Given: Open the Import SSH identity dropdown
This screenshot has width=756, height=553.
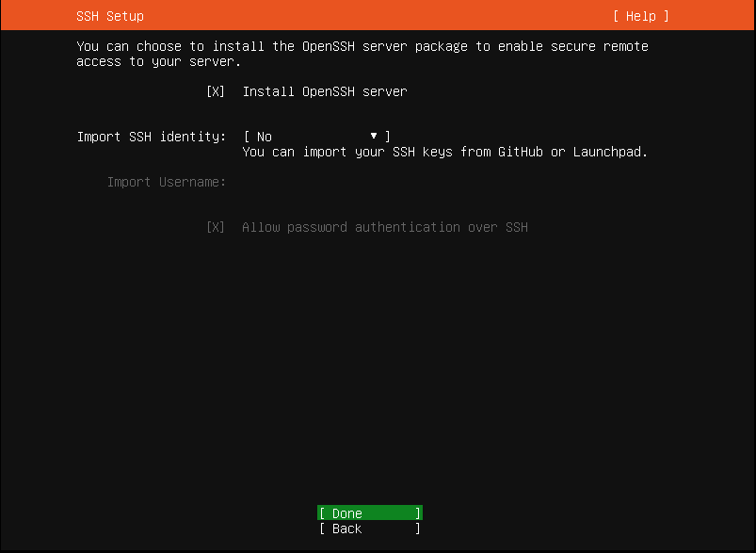Looking at the screenshot, I should 316,137.
